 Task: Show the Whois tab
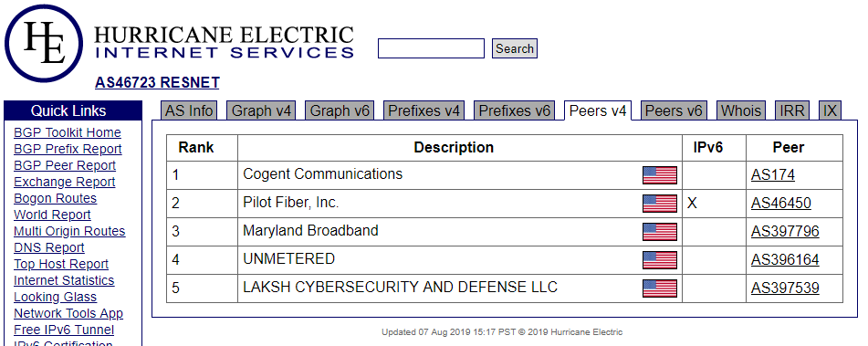741,110
